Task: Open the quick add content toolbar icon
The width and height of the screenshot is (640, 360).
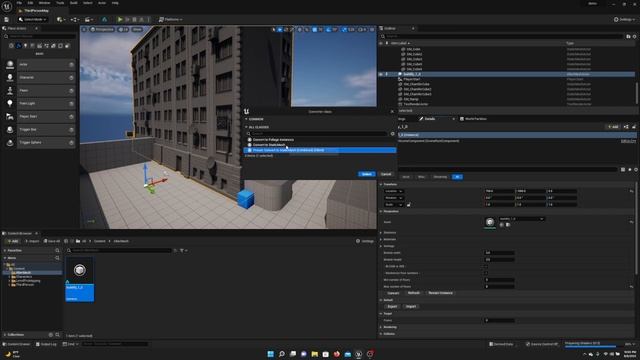Action: pyautogui.click(x=61, y=19)
